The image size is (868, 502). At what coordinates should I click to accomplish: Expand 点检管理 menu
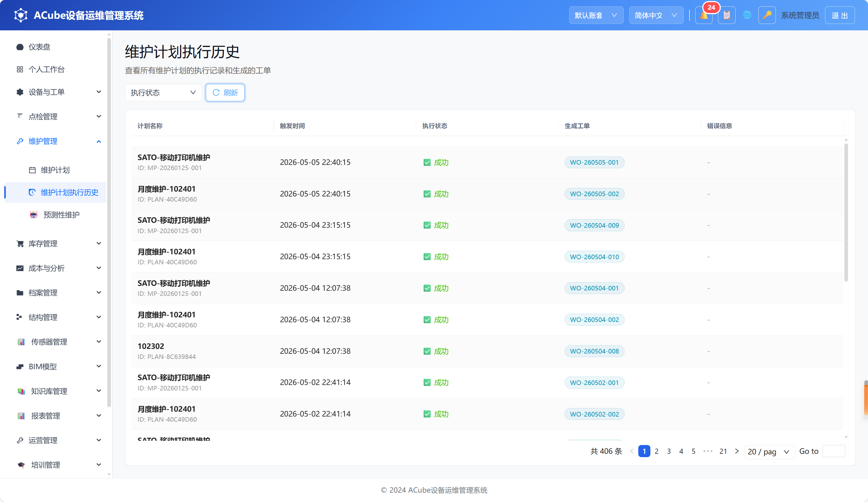pos(55,116)
